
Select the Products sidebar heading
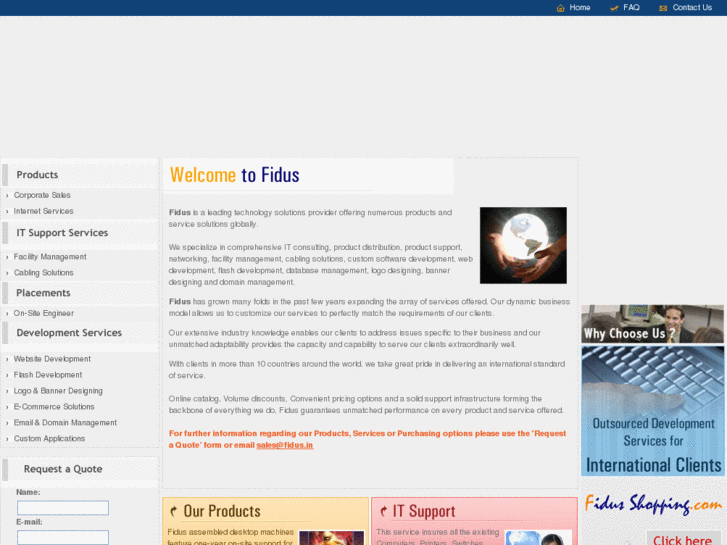coord(37,175)
